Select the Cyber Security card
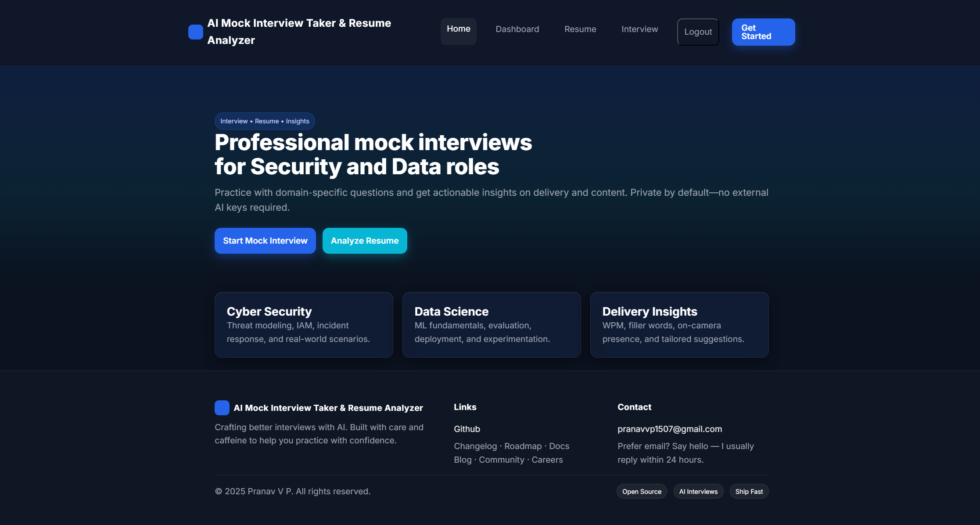Viewport: 980px width, 525px height. click(303, 324)
